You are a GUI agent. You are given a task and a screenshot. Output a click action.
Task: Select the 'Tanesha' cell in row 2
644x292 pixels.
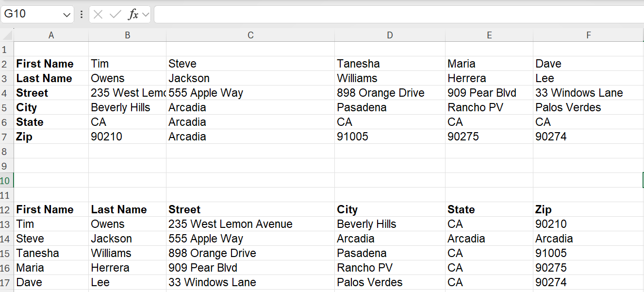pyautogui.click(x=390, y=64)
